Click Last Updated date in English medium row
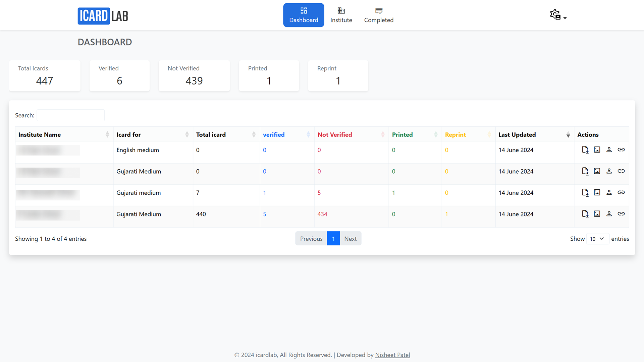The height and width of the screenshot is (362, 644). coord(516,150)
